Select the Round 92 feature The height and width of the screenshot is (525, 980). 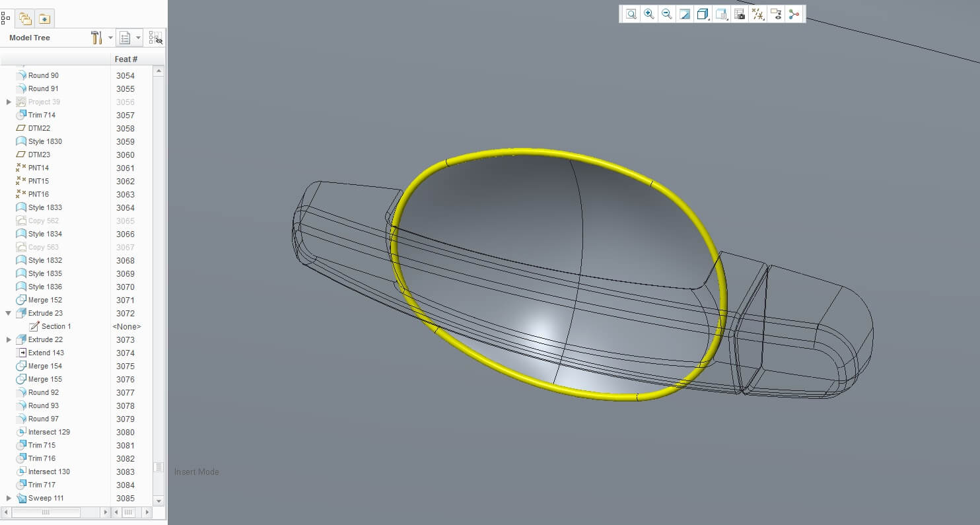tap(43, 392)
